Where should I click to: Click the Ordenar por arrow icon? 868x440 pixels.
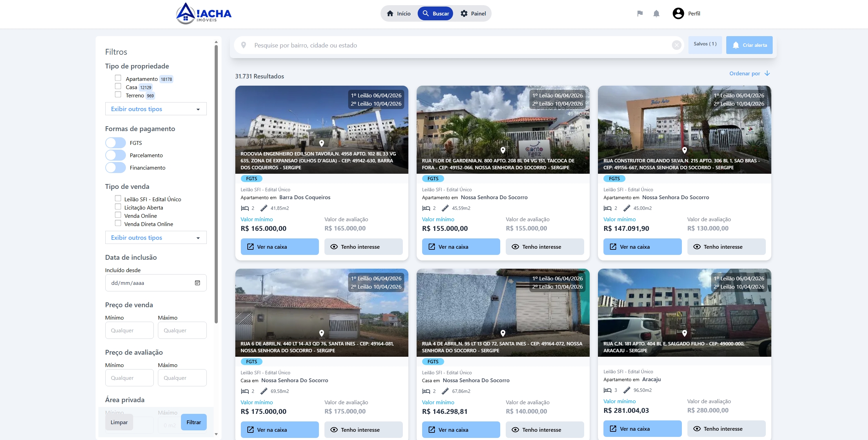pos(767,73)
